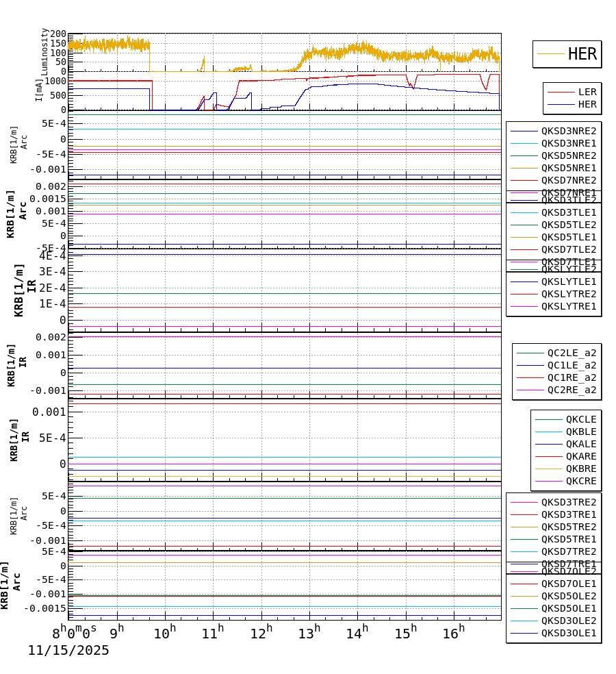Select the top luminosity plot panel
This screenshot has width=616, height=674.
pos(287,49)
